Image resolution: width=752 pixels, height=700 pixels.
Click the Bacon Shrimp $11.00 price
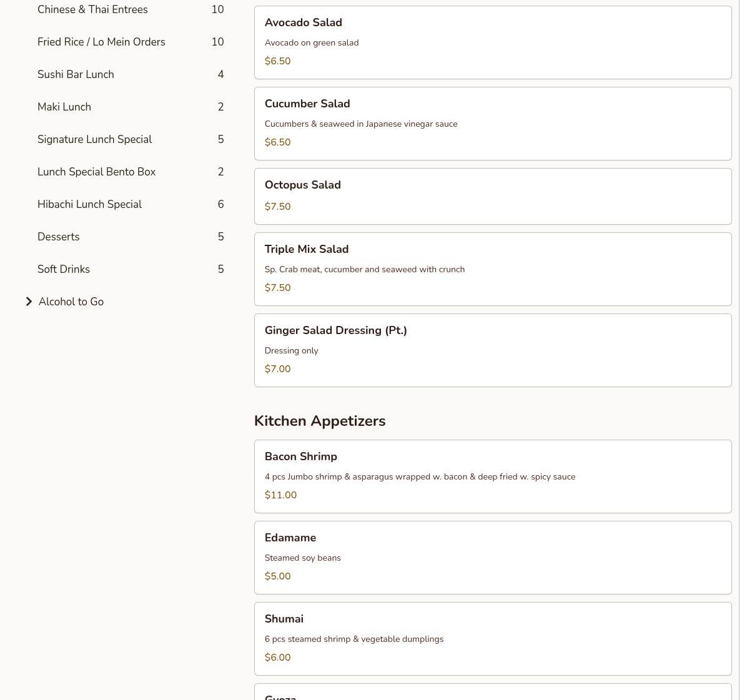pos(280,495)
